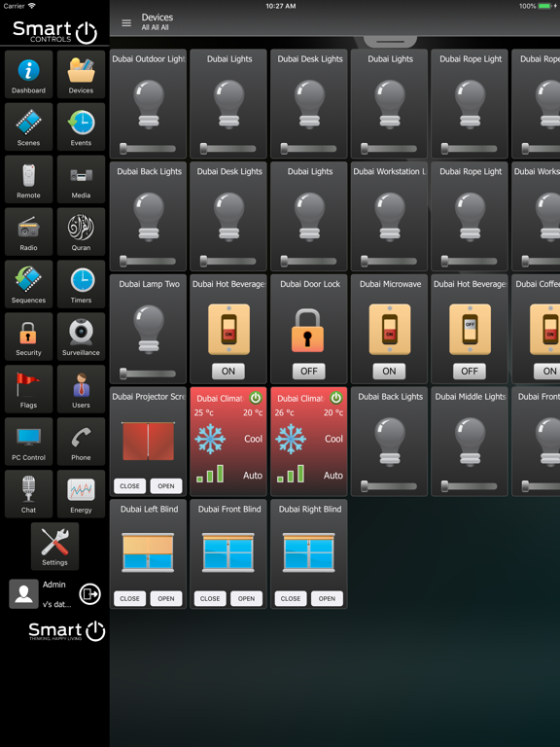Select Auto fan on the 26°C climate card
Screen dimensions: 560x747
point(333,475)
